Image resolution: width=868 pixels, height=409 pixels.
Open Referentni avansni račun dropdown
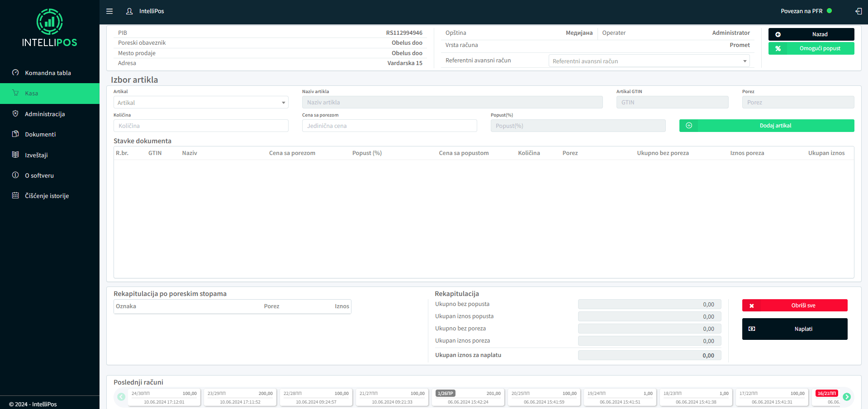click(649, 61)
